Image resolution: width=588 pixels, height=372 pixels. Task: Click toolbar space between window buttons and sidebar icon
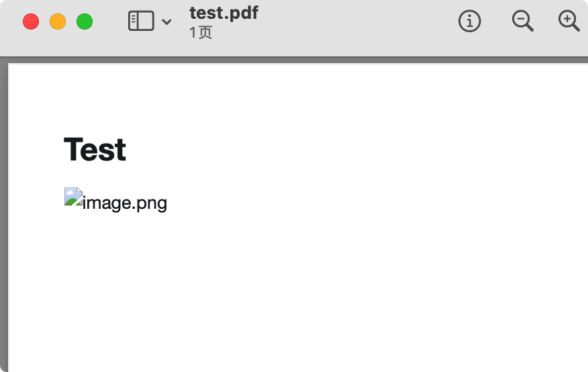coord(110,21)
